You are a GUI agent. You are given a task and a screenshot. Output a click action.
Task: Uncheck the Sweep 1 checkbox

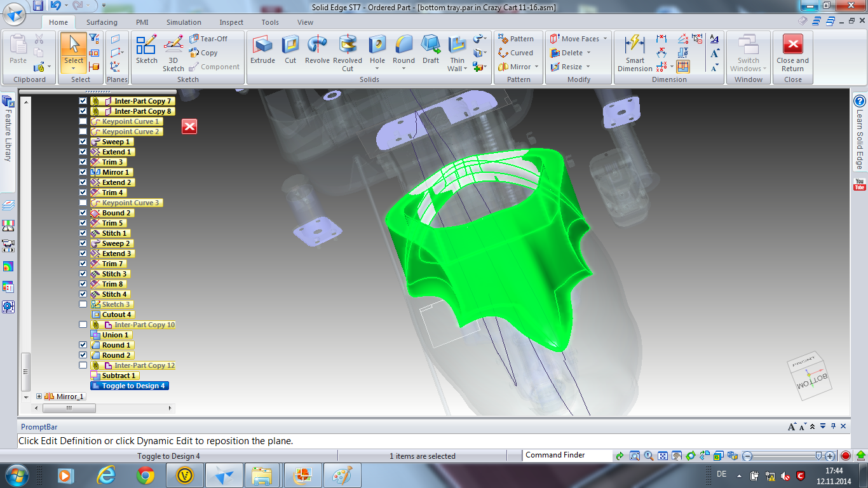coord(83,142)
